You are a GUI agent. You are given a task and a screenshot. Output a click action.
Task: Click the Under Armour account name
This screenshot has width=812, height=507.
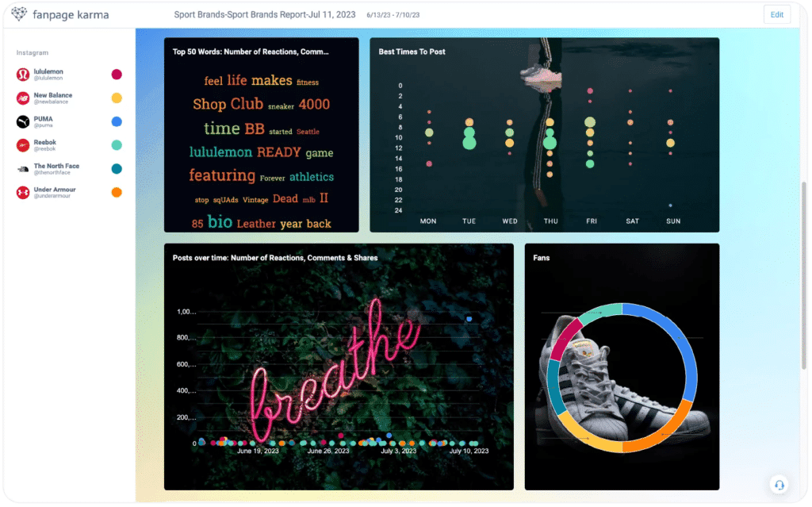[55, 190]
